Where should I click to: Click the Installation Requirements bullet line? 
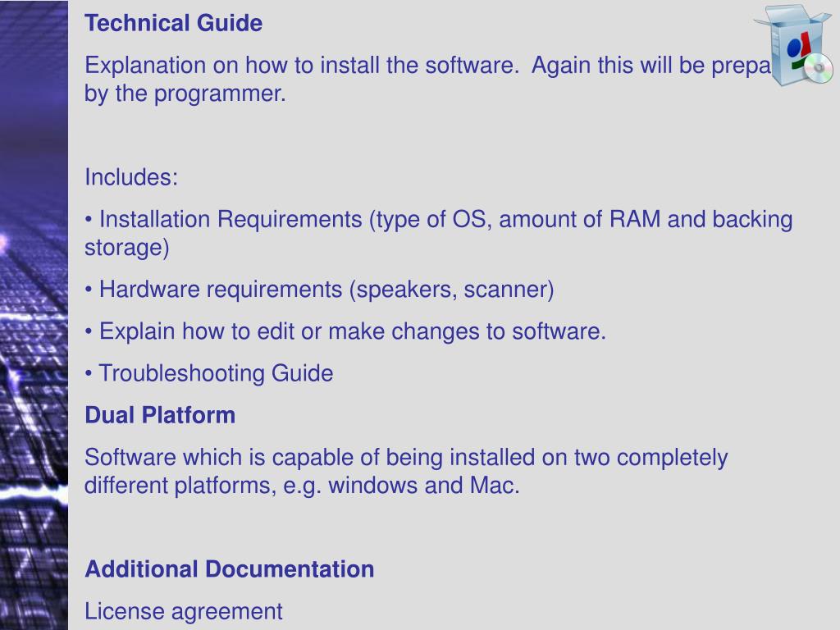[x=439, y=233]
